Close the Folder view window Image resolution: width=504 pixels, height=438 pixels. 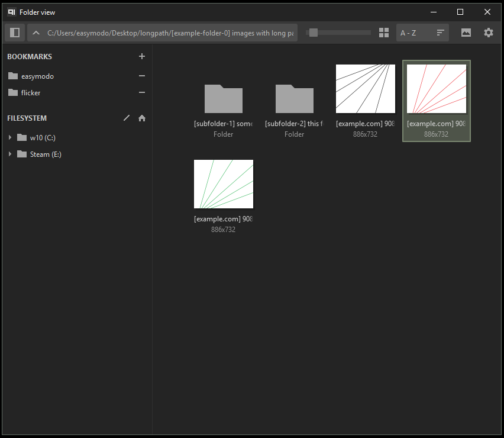487,12
